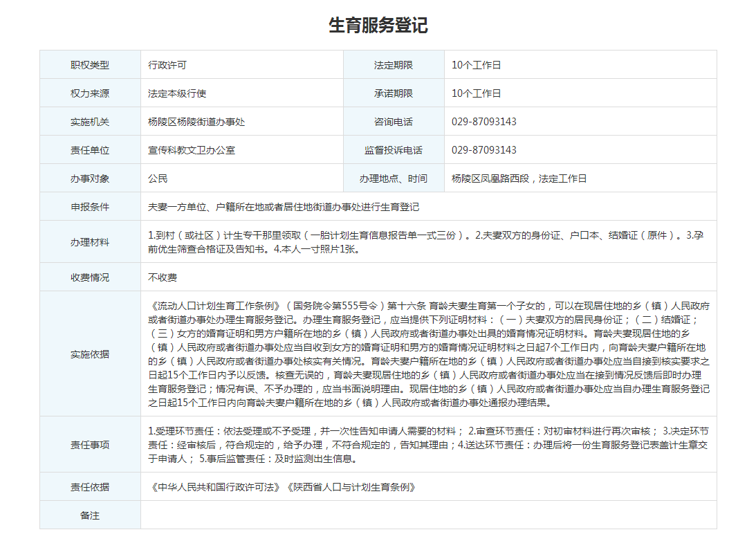The image size is (756, 541).
Task: Select the 宣传科教文卫办公室 cell
Action: coord(192,150)
